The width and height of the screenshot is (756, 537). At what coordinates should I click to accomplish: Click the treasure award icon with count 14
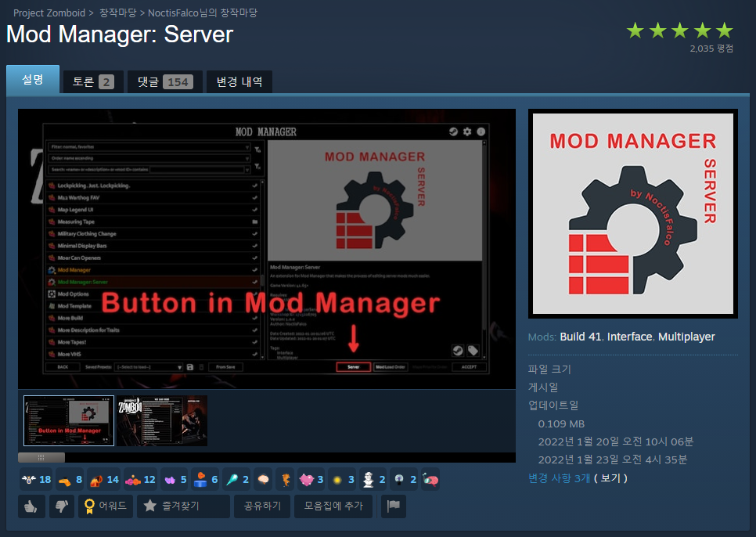pyautogui.click(x=104, y=479)
